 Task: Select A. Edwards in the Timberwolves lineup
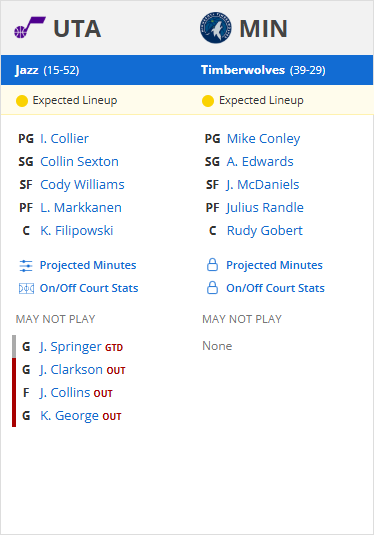tap(260, 161)
